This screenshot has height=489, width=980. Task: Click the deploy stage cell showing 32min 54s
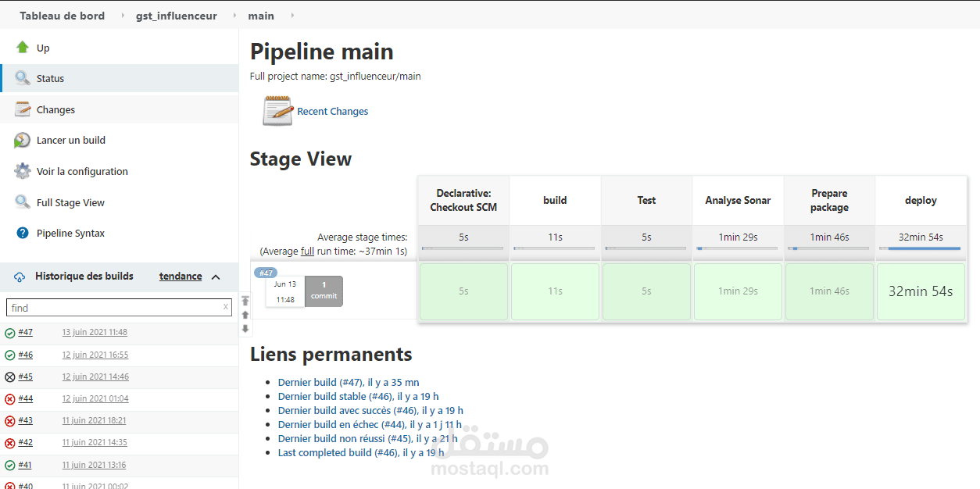(921, 291)
